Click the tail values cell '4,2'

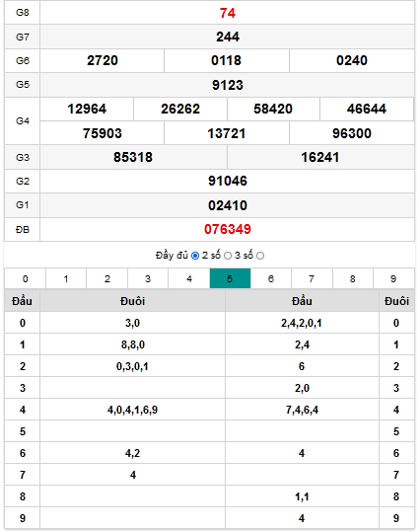click(132, 453)
